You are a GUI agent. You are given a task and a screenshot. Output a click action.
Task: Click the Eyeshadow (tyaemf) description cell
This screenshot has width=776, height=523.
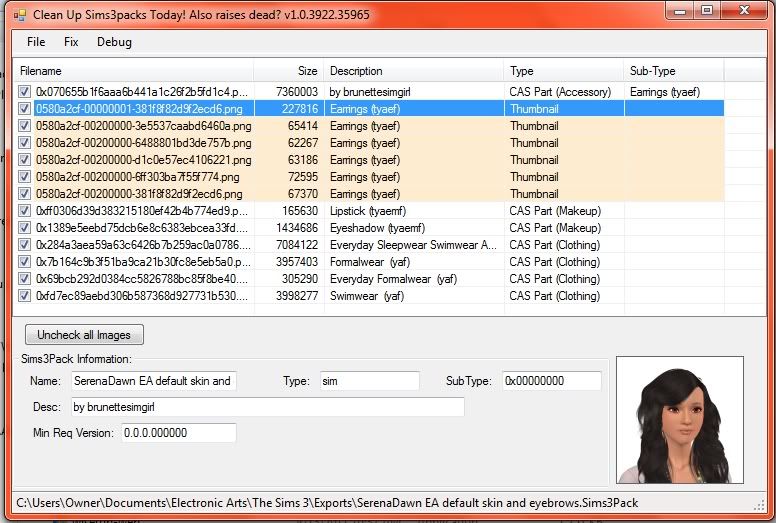click(377, 228)
